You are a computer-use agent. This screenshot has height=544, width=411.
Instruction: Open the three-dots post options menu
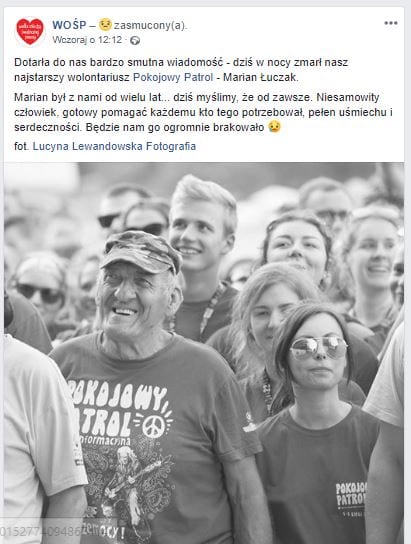click(391, 23)
